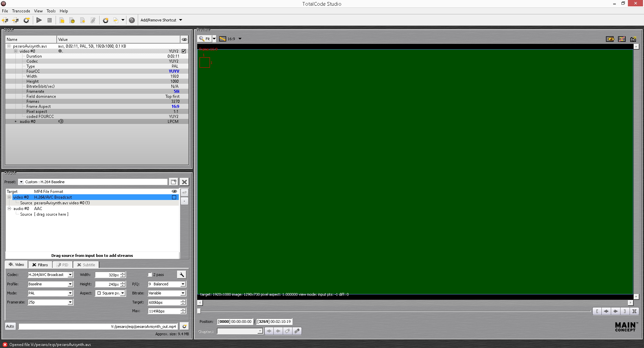Click Add/Remove Shortcut button
The image size is (644, 348).
click(161, 20)
